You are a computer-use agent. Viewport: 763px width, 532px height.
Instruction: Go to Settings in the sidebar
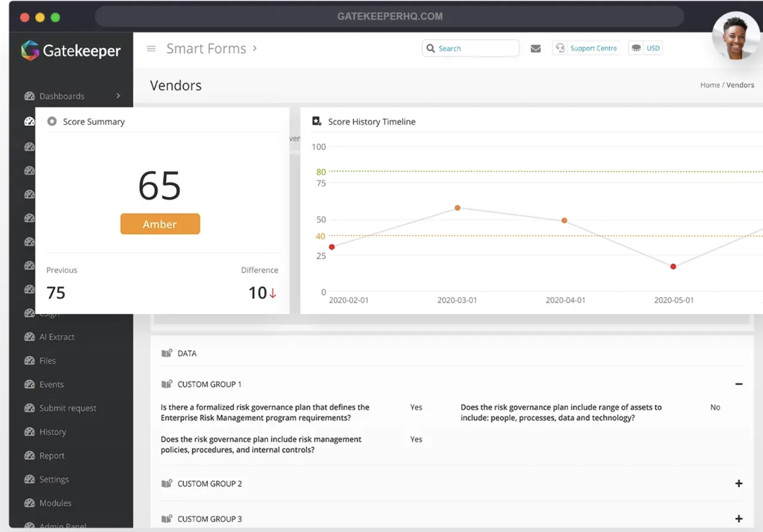54,479
